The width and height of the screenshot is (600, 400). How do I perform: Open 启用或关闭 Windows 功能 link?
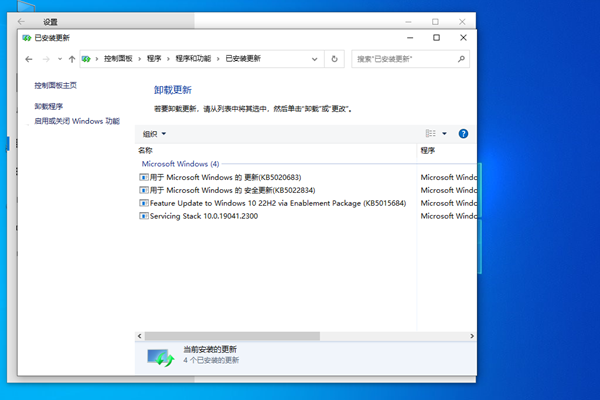click(76, 121)
